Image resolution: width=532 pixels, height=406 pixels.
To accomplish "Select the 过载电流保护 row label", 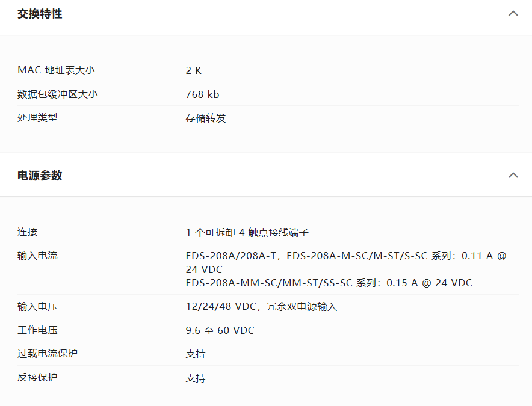I will (x=48, y=354).
